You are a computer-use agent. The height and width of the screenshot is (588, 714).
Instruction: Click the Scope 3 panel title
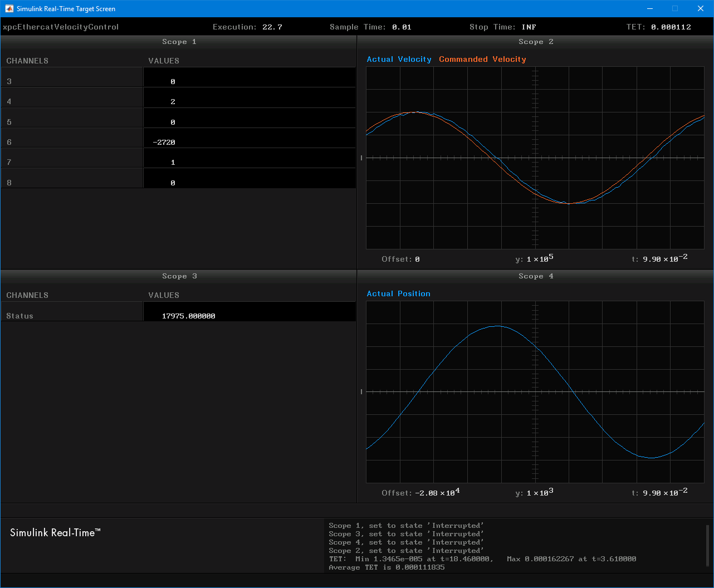(179, 276)
